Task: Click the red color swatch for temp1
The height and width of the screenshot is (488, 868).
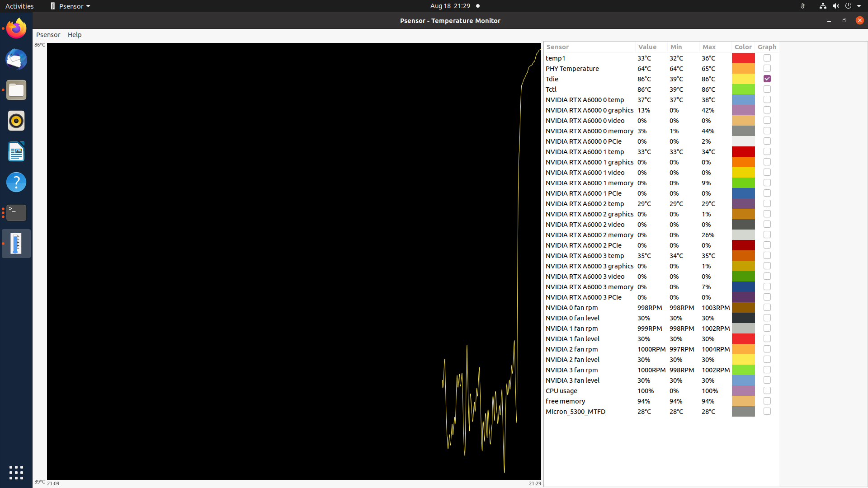Action: point(743,58)
